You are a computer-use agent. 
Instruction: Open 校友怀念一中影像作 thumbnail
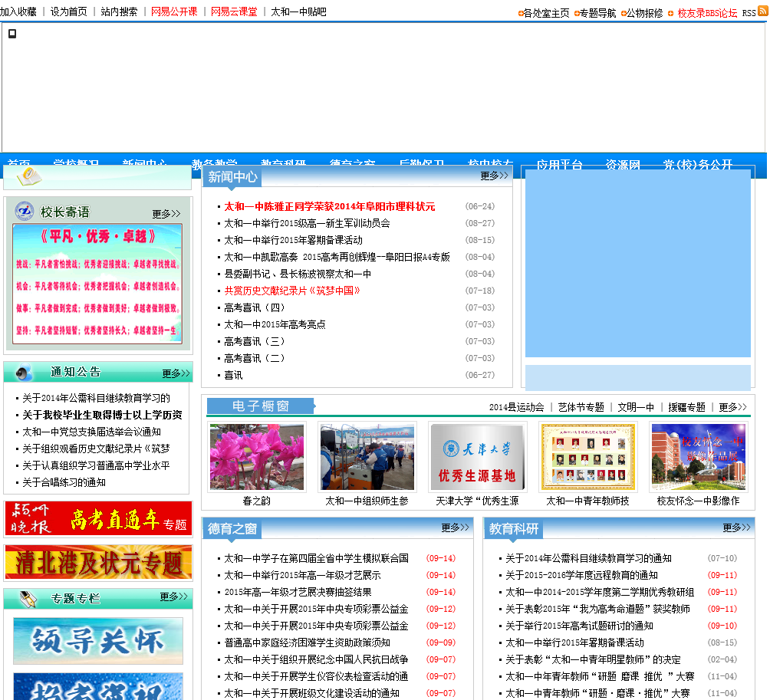[x=699, y=457]
